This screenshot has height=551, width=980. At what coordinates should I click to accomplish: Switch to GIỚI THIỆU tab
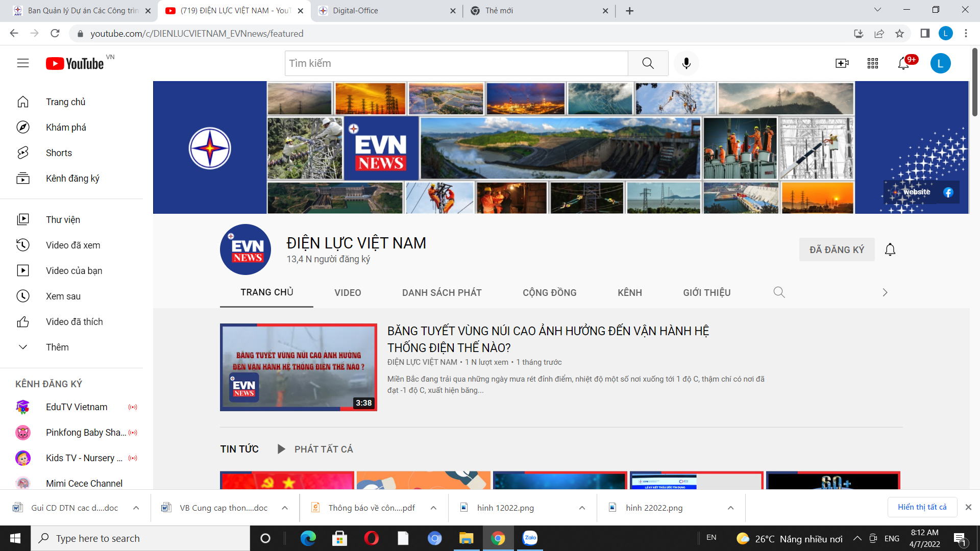point(707,292)
